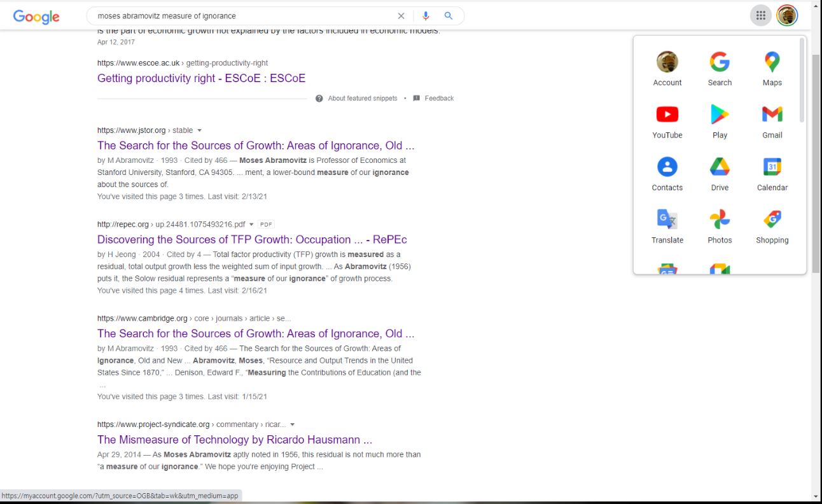Screen dimensions: 822x504
Task: Click the Feedback text link
Action: [x=439, y=99]
